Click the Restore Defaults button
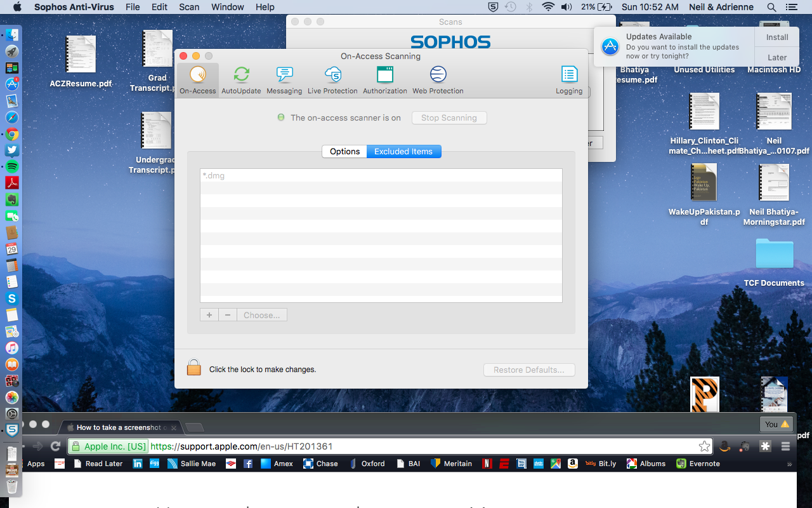The height and width of the screenshot is (508, 812). click(529, 370)
